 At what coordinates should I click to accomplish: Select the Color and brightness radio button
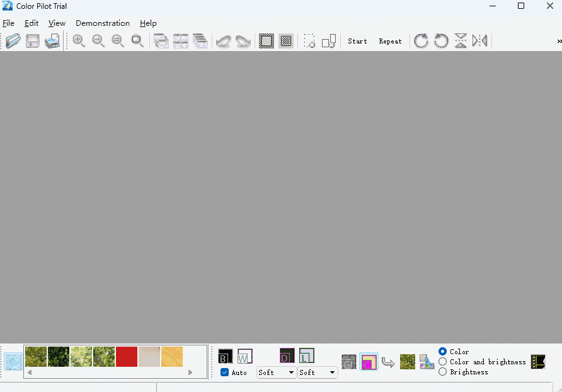tap(443, 362)
